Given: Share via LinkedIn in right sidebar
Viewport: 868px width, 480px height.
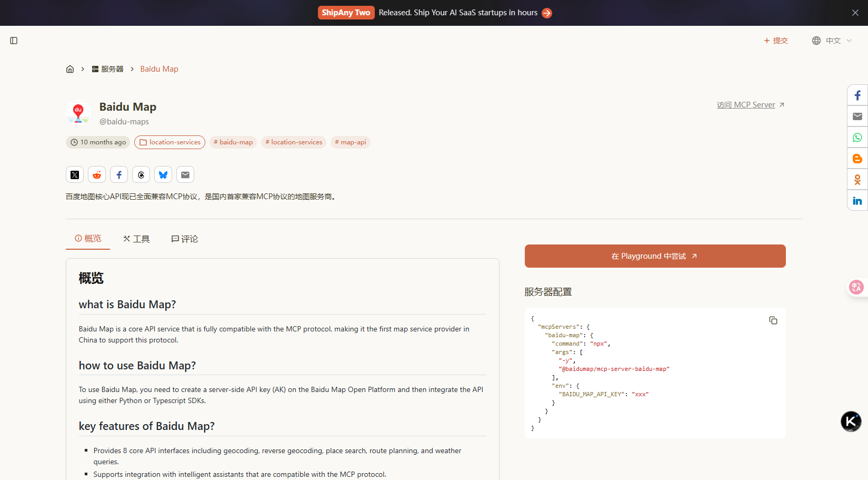Looking at the screenshot, I should click(857, 201).
